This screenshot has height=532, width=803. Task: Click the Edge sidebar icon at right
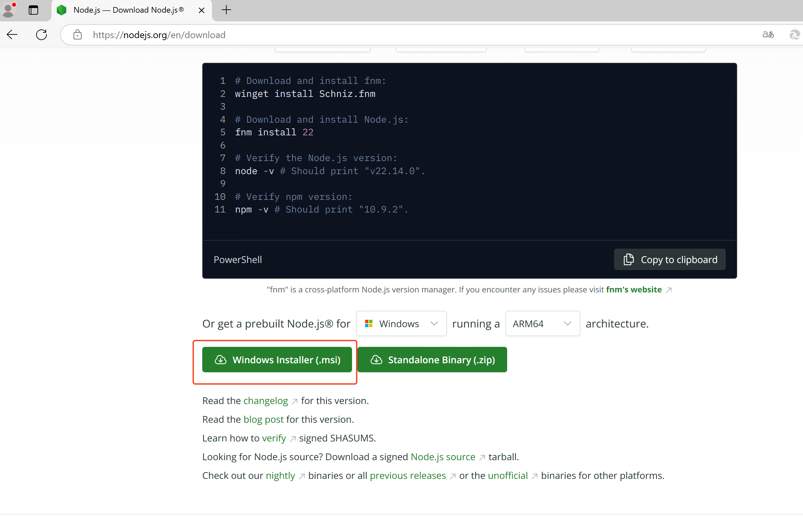click(795, 35)
